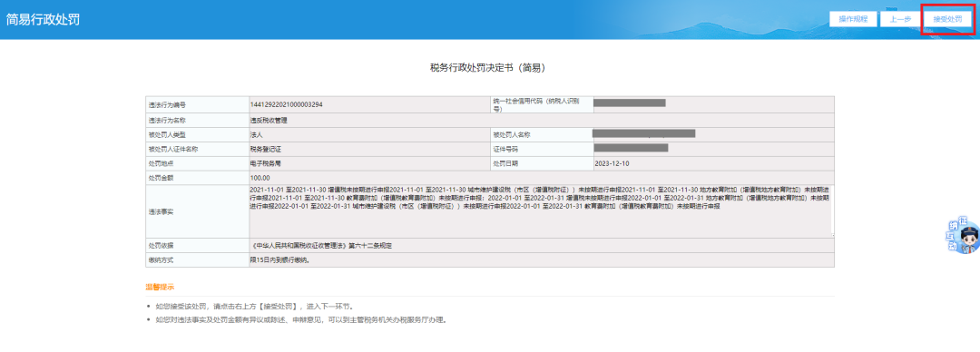This screenshot has width=980, height=352.
Task: Click the 违法事实 label cell
Action: point(197,211)
